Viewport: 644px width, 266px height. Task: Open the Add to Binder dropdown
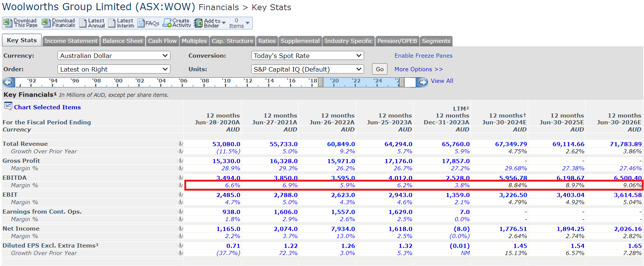pyautogui.click(x=224, y=23)
